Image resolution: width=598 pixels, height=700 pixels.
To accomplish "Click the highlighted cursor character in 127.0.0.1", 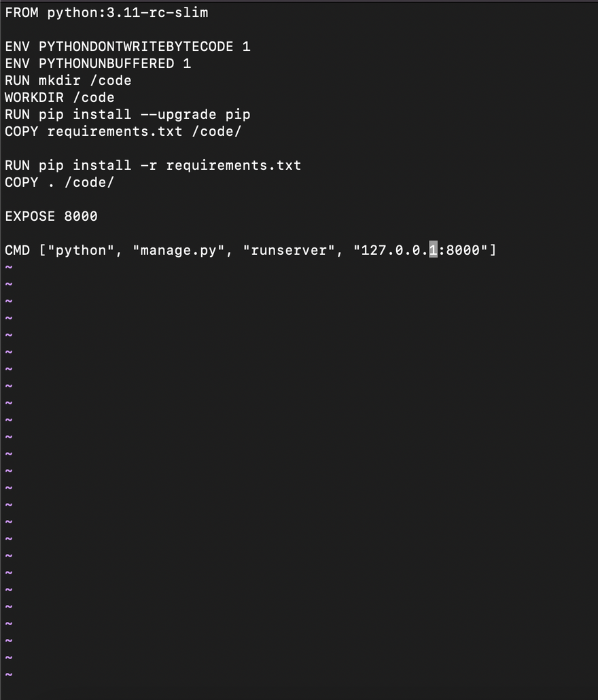I will pyautogui.click(x=434, y=250).
